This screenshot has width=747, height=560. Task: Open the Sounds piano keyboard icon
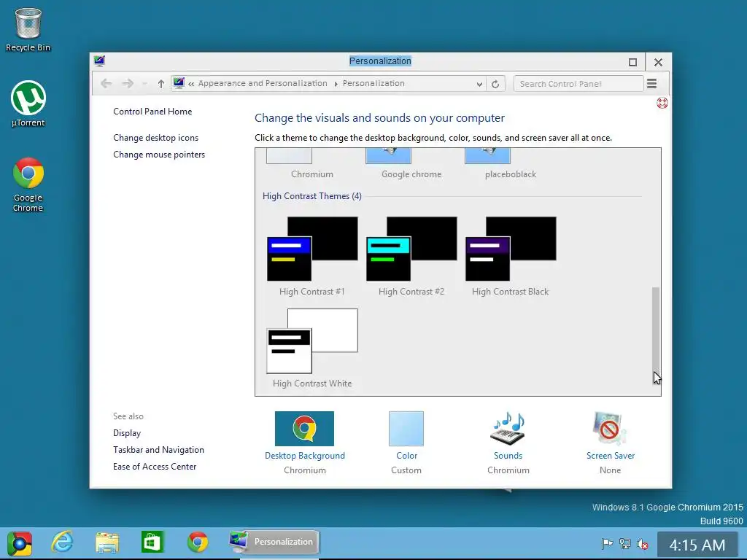point(508,429)
